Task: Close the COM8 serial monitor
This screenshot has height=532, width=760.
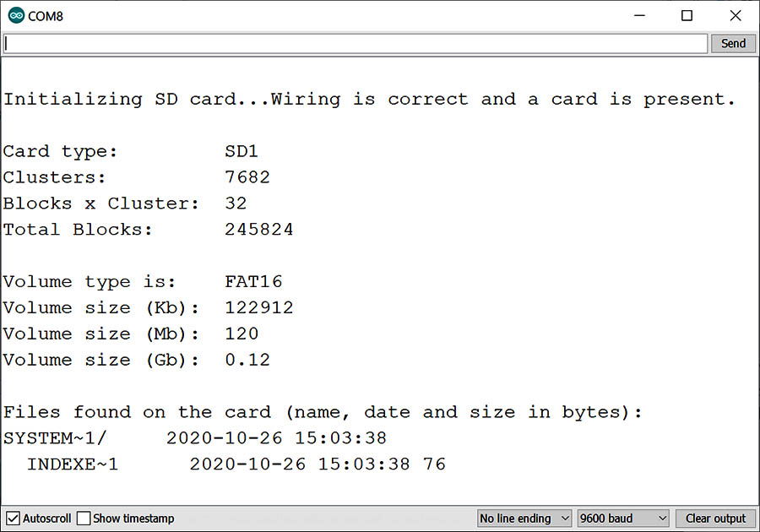Action: pos(735,16)
